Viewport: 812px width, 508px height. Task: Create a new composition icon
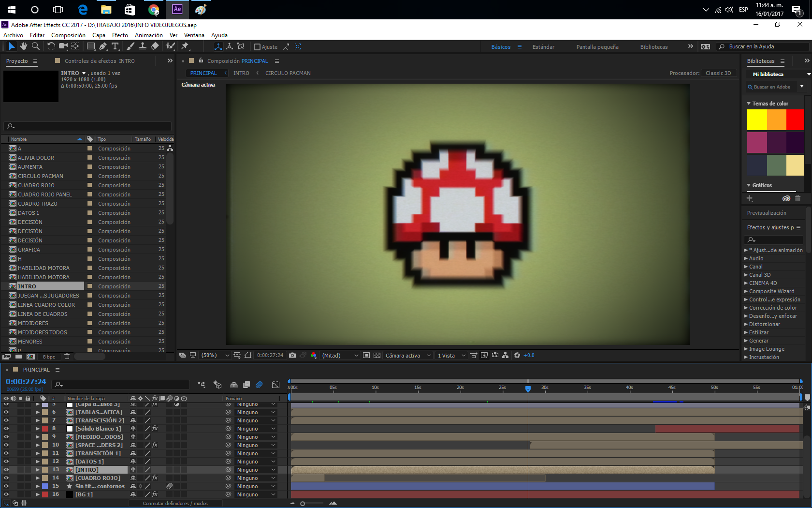tap(30, 357)
